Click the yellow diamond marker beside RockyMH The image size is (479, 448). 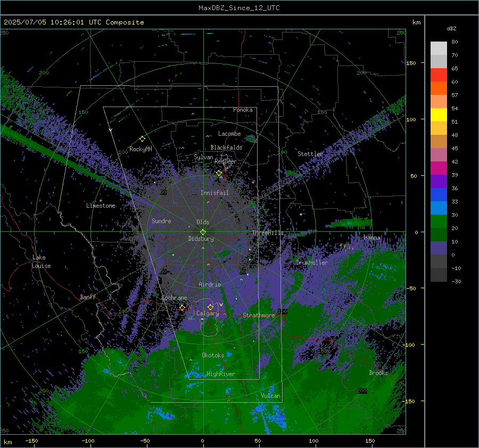(142, 139)
